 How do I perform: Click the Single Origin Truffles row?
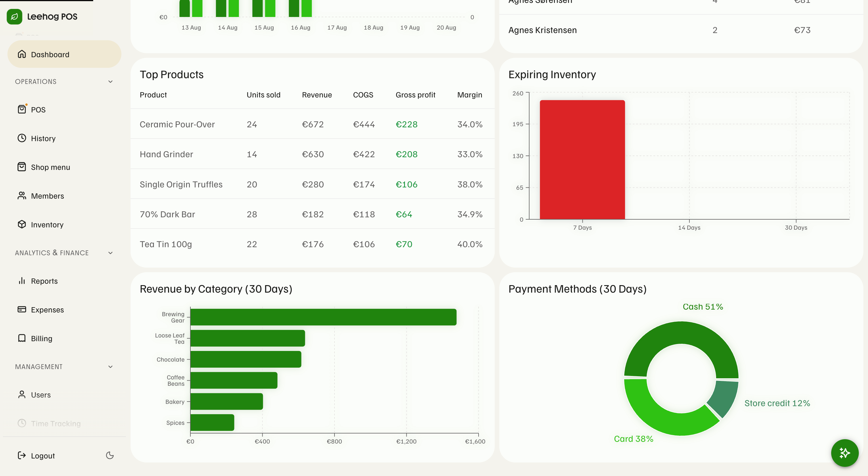(x=312, y=184)
